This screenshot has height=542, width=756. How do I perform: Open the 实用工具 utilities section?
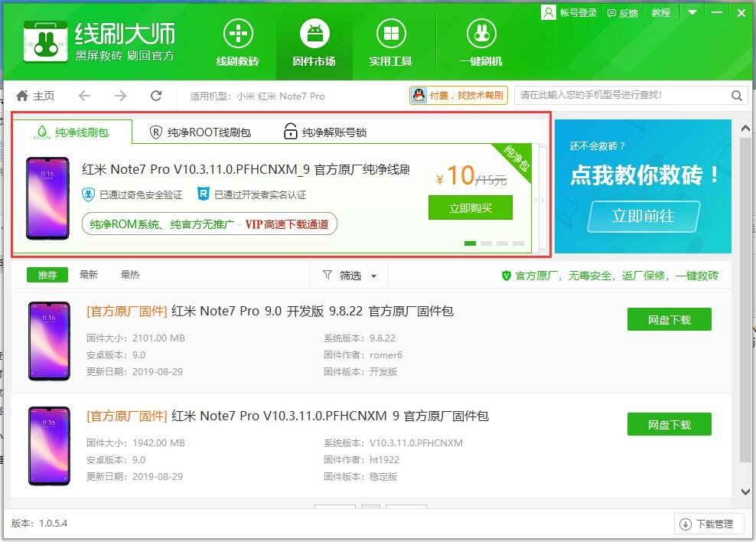[390, 44]
